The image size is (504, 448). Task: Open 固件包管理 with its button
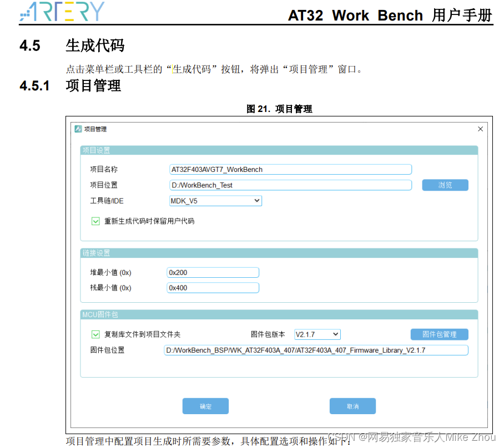(x=439, y=334)
